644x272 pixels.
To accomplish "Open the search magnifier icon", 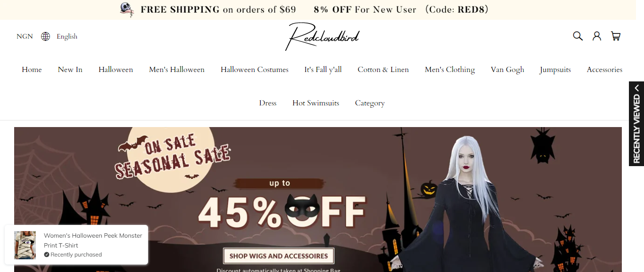I will [578, 36].
